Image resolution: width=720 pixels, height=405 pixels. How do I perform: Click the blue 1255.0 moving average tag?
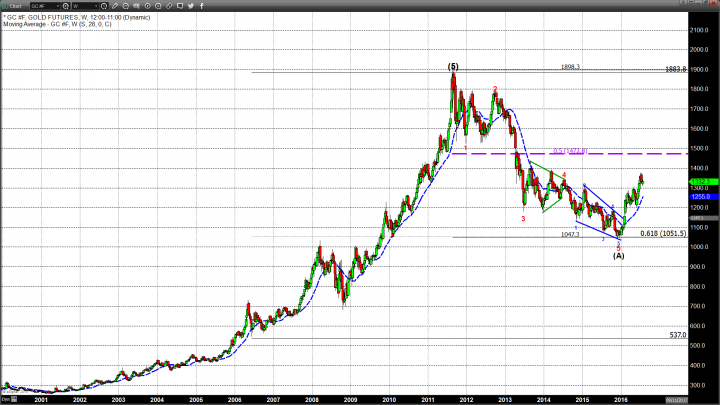coord(698,197)
